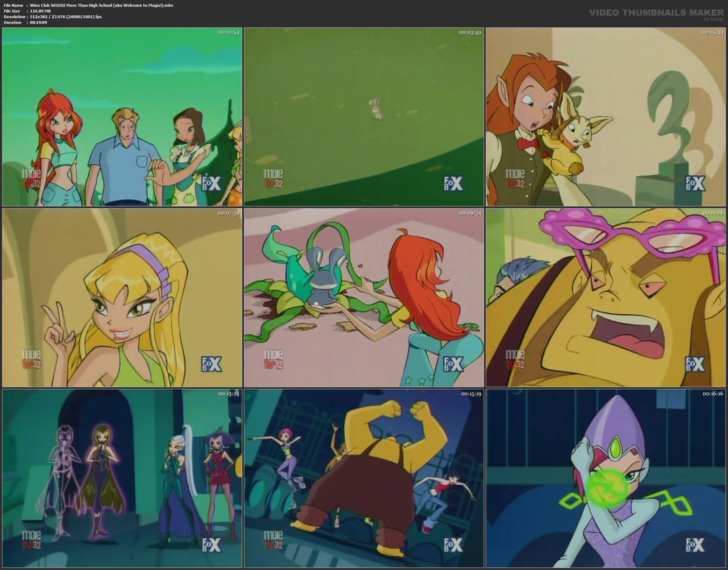Click the 00:11:29 timestamp label
Screen dimensions: 728x570
712,213
